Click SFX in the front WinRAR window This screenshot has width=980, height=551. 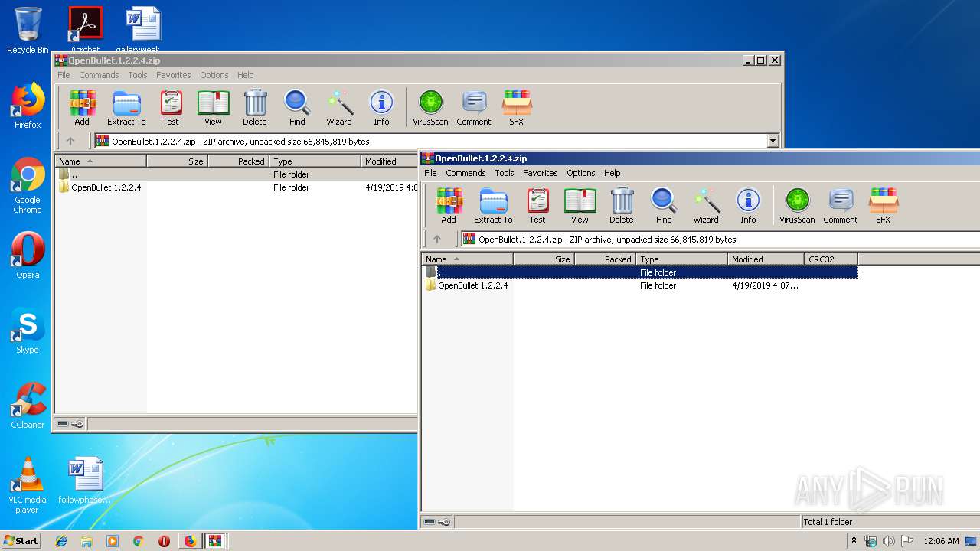pos(883,207)
